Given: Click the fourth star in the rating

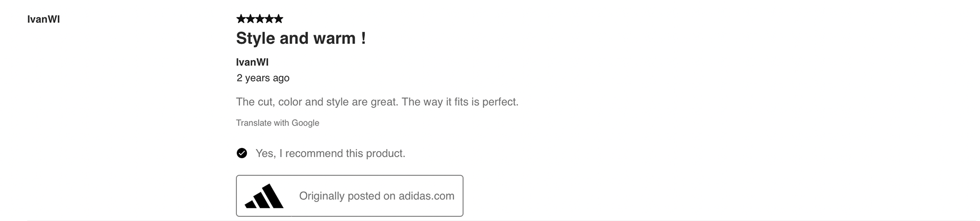Looking at the screenshot, I should click(269, 19).
